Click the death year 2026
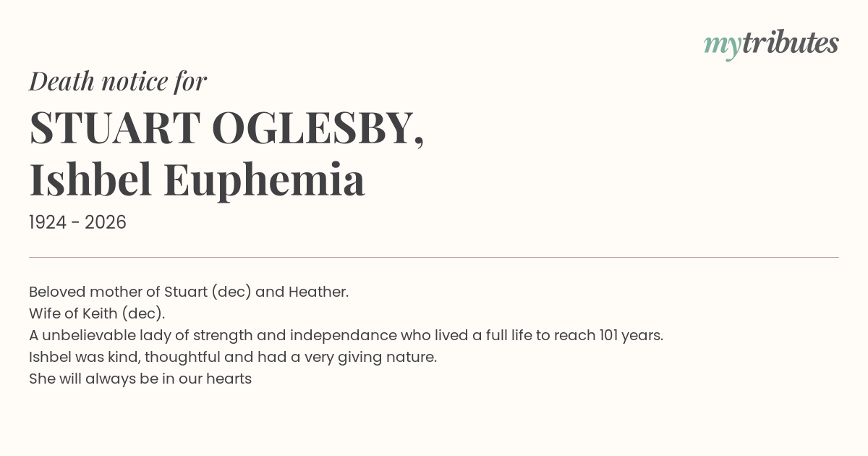Viewport: 868px width, 456px height. pyautogui.click(x=106, y=222)
